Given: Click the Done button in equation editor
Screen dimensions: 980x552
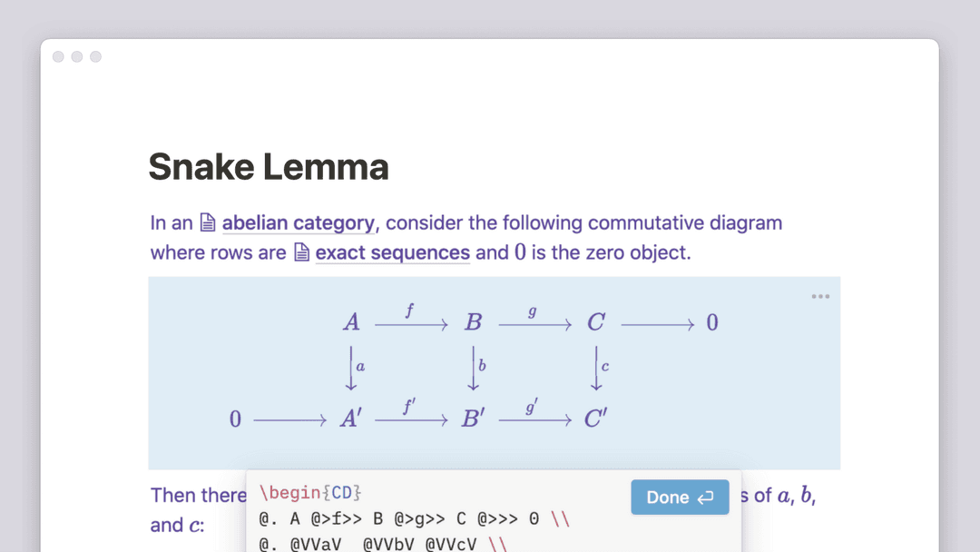Looking at the screenshot, I should 680,497.
